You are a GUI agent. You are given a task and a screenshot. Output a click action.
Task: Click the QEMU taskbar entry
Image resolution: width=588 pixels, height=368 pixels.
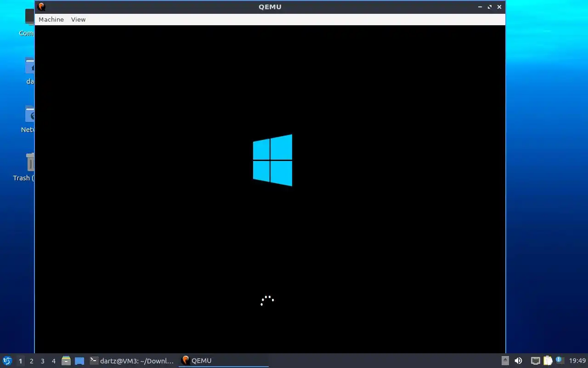224,361
